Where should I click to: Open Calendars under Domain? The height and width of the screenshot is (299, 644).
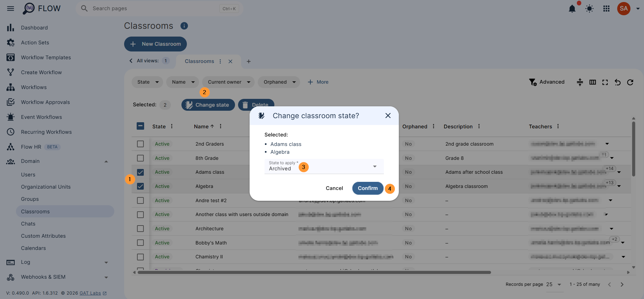(33, 248)
